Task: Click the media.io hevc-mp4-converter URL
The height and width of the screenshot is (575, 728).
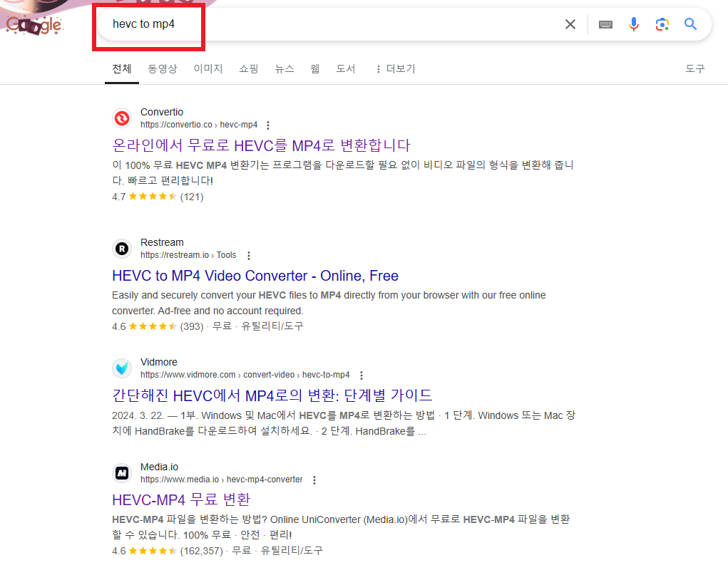Action: pos(222,480)
